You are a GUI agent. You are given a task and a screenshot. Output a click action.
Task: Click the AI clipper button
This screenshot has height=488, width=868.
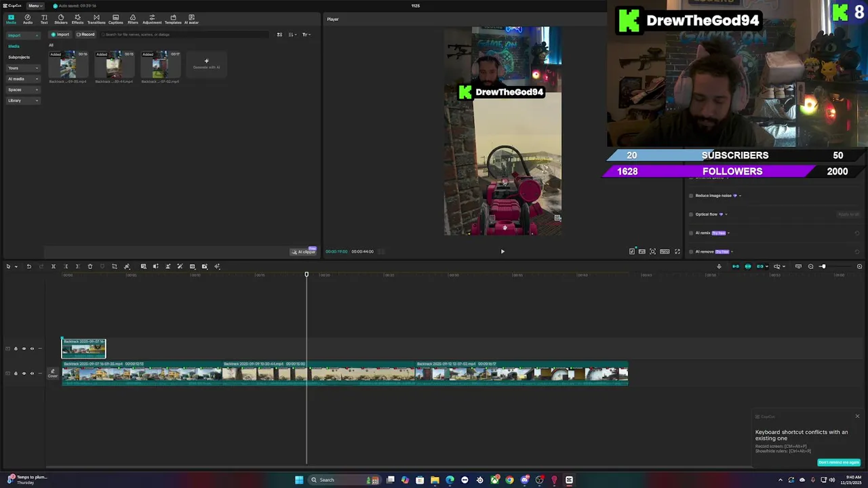pos(304,251)
